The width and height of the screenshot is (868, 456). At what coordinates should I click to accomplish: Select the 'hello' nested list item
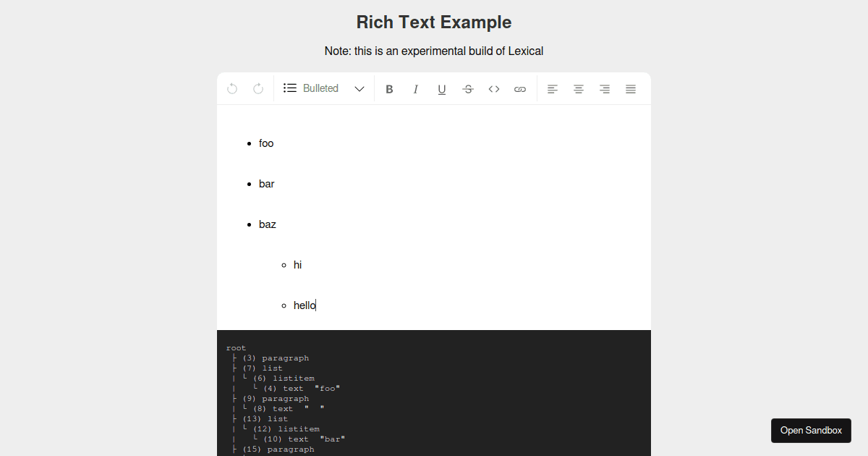(303, 305)
